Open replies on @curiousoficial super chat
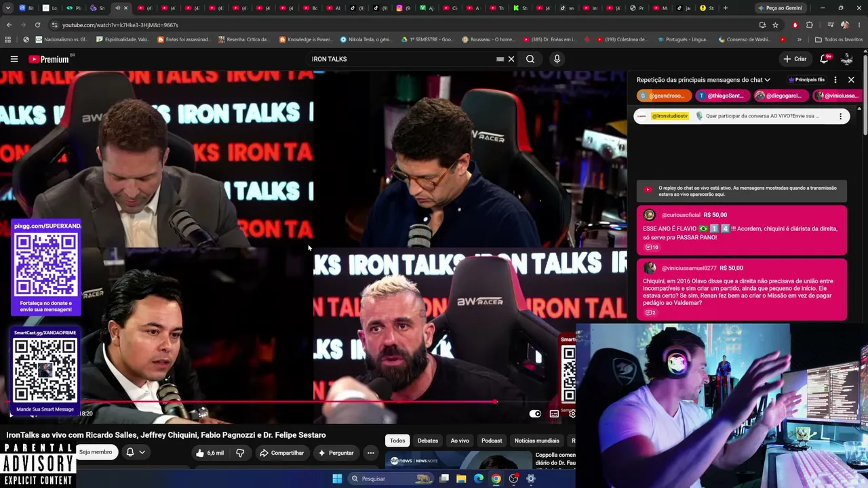 [651, 247]
